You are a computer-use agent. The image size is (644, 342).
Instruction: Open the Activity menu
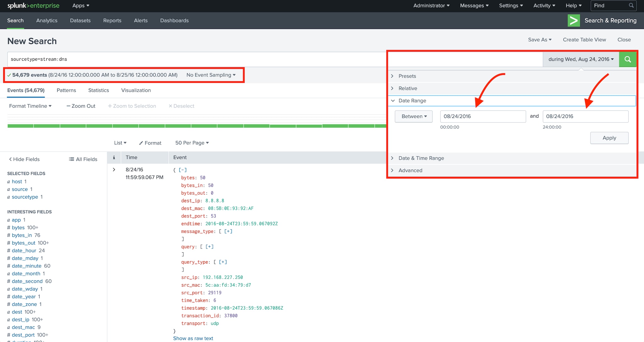[x=544, y=6]
